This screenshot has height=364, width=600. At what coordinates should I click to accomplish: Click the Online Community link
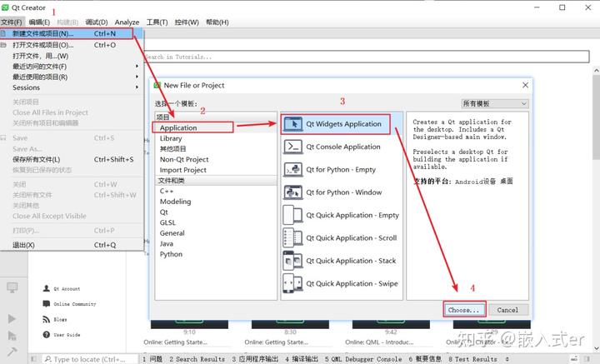(x=75, y=304)
